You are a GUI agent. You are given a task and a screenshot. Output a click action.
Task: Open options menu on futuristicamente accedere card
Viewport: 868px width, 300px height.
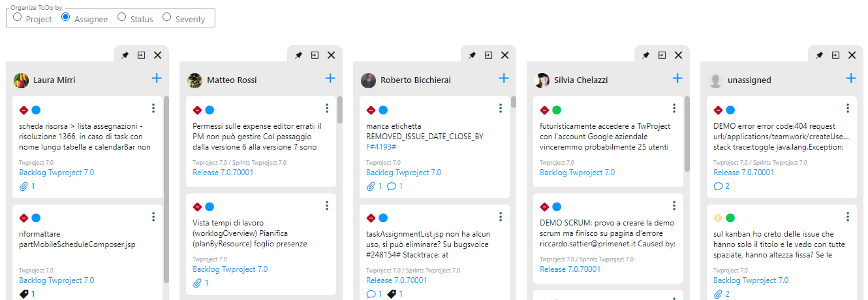pyautogui.click(x=674, y=108)
